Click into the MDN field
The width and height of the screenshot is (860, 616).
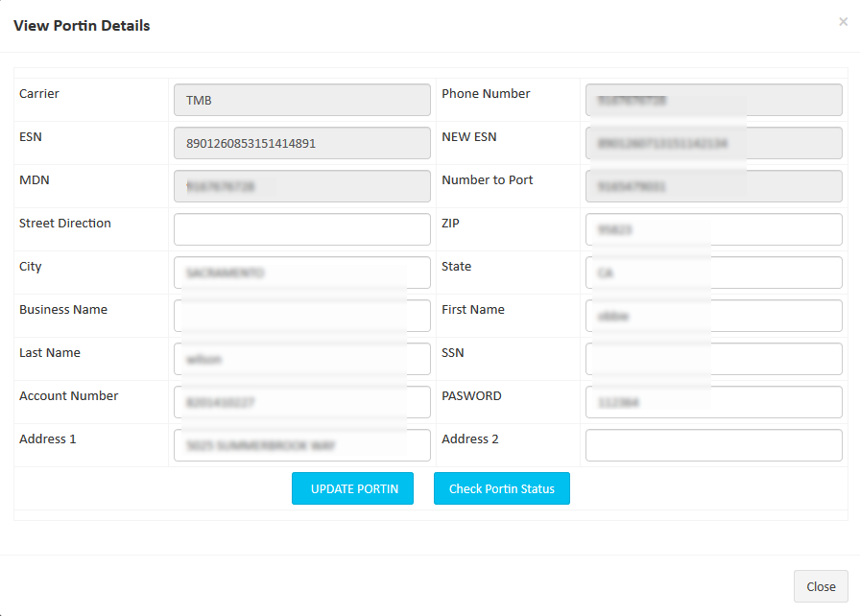302,186
